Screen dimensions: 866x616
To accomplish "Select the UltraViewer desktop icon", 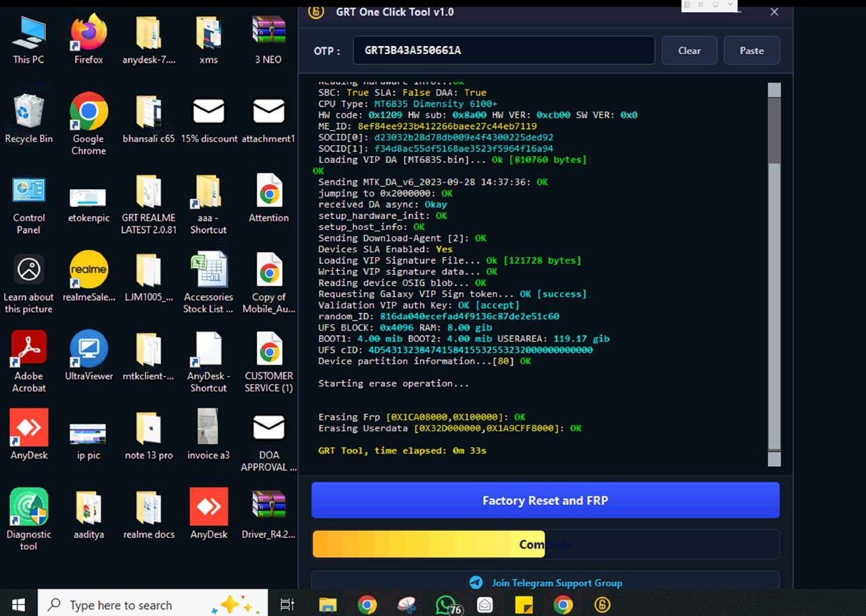I will coord(89,355).
